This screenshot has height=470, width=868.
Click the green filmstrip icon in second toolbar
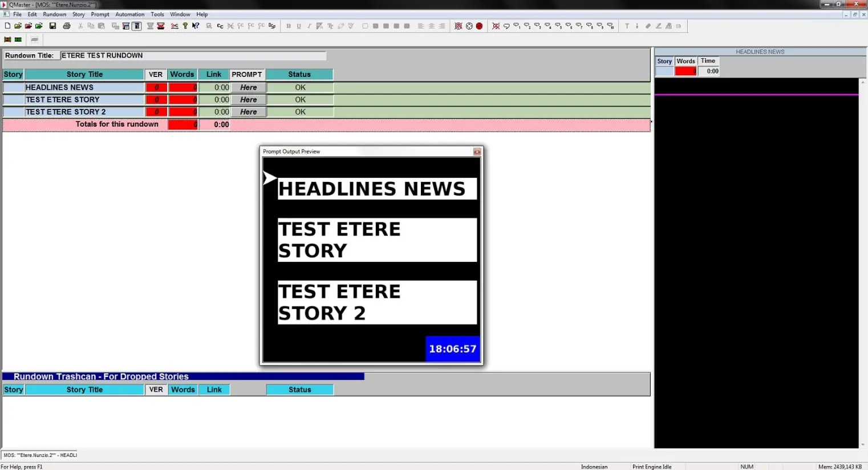(x=18, y=39)
